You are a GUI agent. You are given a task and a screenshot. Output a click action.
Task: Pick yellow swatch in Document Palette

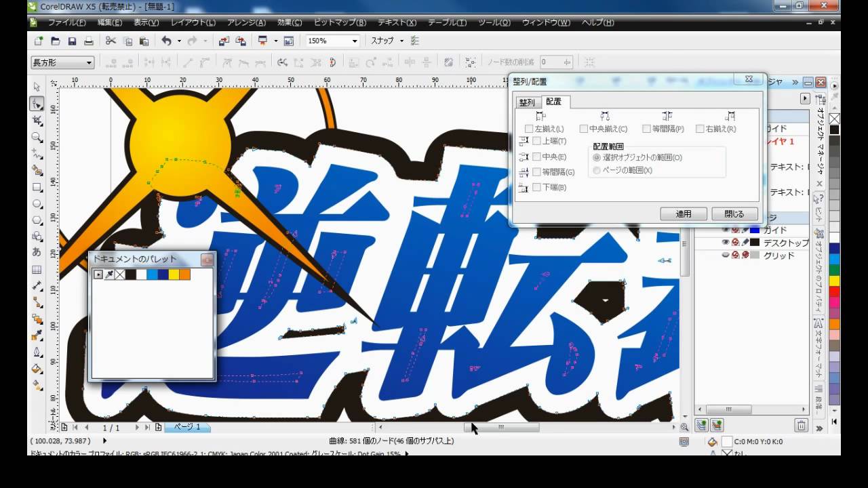point(174,274)
